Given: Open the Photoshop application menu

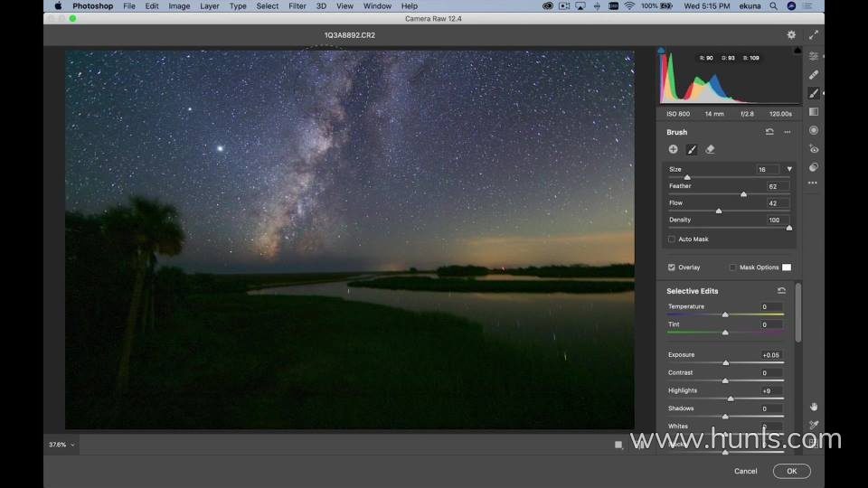Looking at the screenshot, I should [92, 6].
